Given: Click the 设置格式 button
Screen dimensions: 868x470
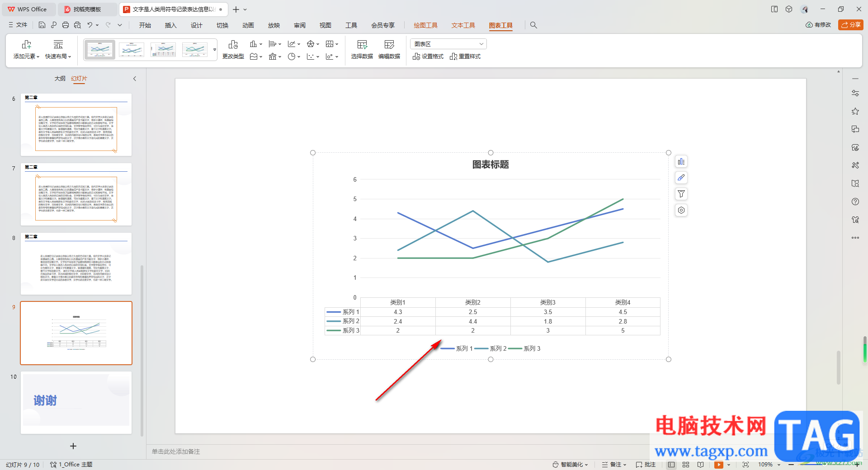Looking at the screenshot, I should click(428, 56).
